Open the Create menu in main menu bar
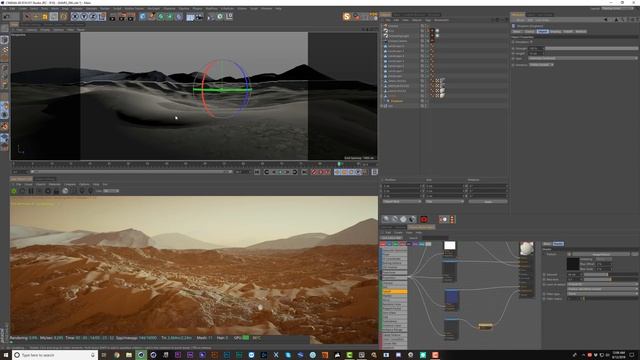 tap(22, 8)
